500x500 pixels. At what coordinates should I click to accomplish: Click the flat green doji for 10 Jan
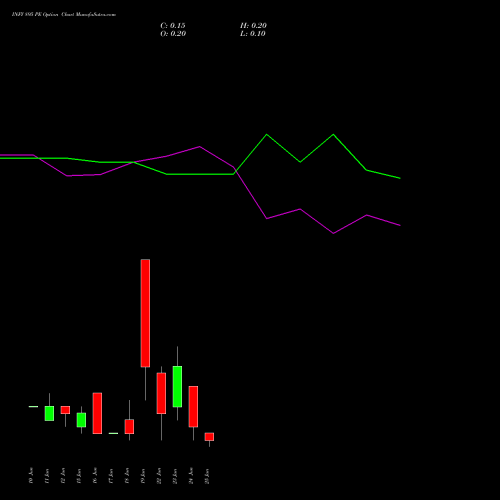coord(33,407)
